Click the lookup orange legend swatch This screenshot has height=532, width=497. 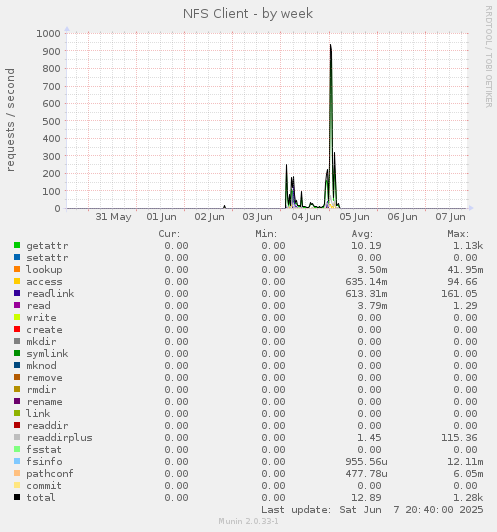pos(17,269)
